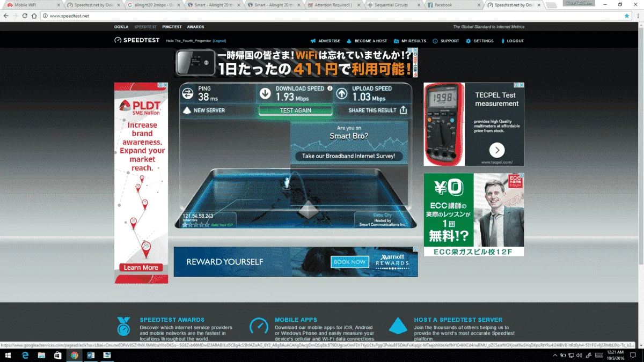Reload the page
Image resolution: width=644 pixels, height=362 pixels.
pyautogui.click(x=25, y=16)
